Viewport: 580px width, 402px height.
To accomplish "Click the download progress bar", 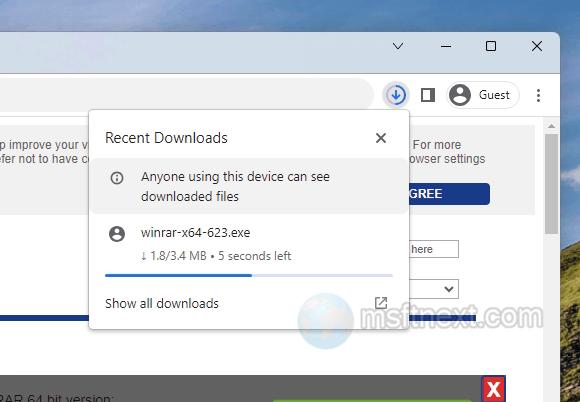I will (x=249, y=276).
